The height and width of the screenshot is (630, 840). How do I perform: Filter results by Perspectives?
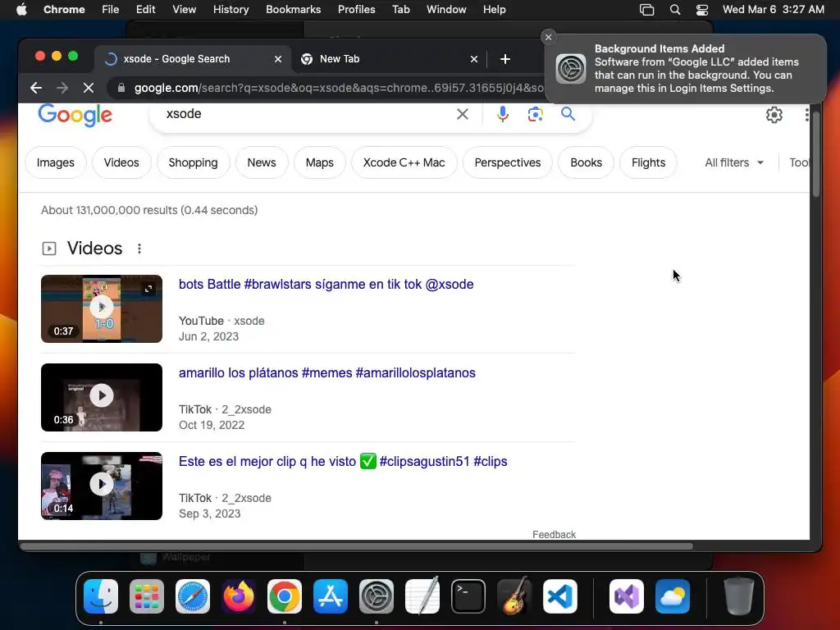(x=507, y=162)
